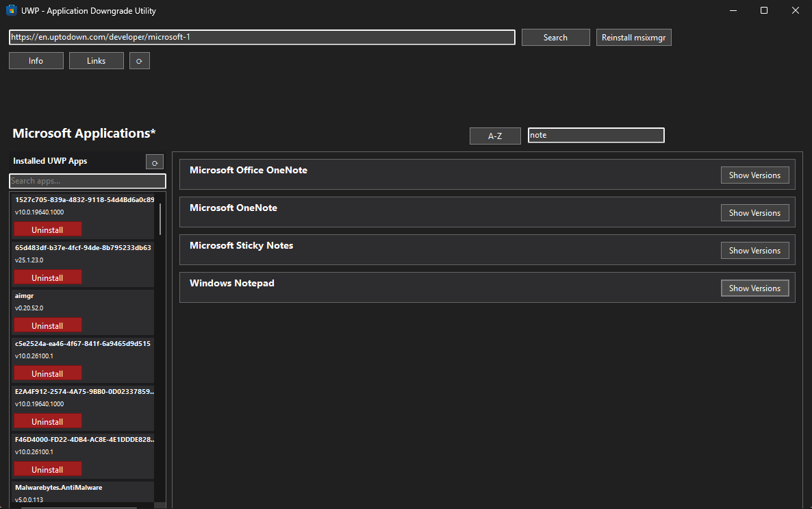The width and height of the screenshot is (812, 509).
Task: Focus the uptodown URL address field
Action: click(x=262, y=37)
